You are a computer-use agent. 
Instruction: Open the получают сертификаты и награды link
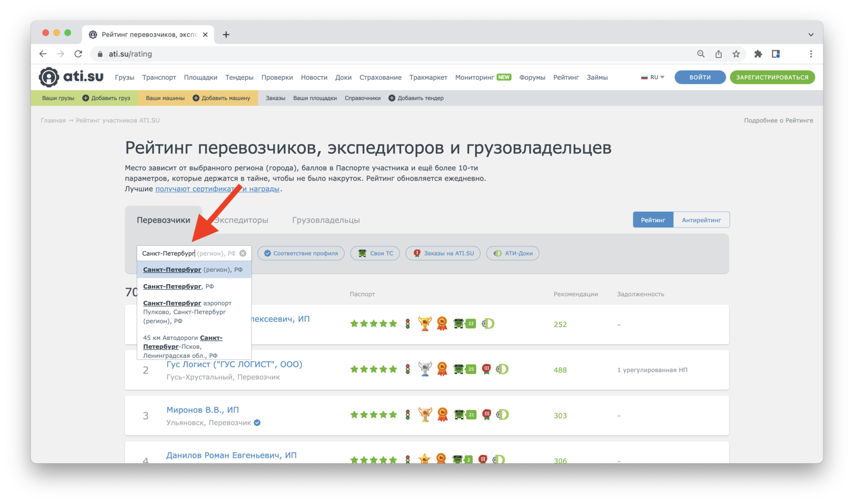[218, 188]
